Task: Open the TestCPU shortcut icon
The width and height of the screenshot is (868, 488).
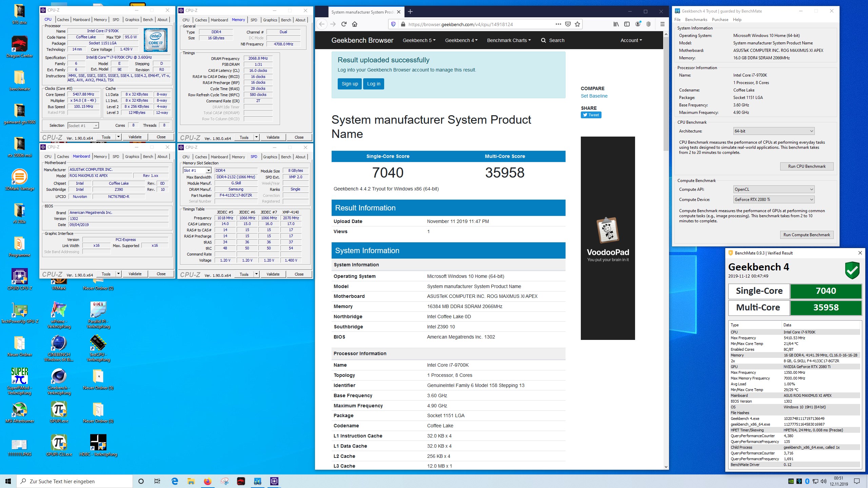Action: [x=98, y=348]
